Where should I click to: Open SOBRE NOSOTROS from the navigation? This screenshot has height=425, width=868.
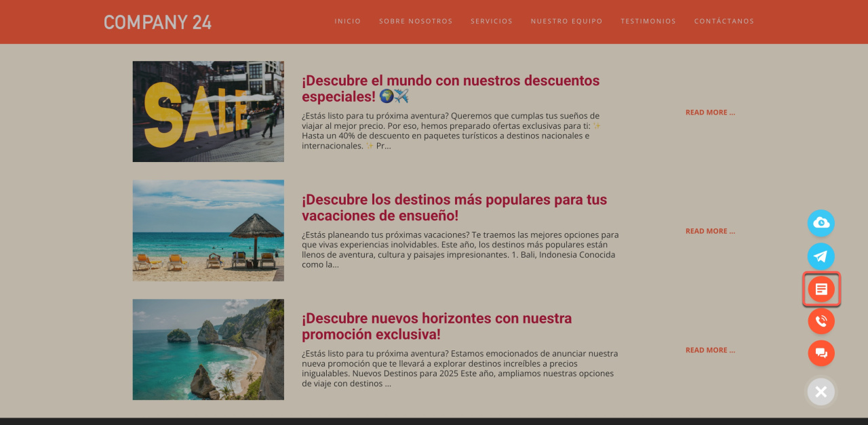pyautogui.click(x=416, y=21)
